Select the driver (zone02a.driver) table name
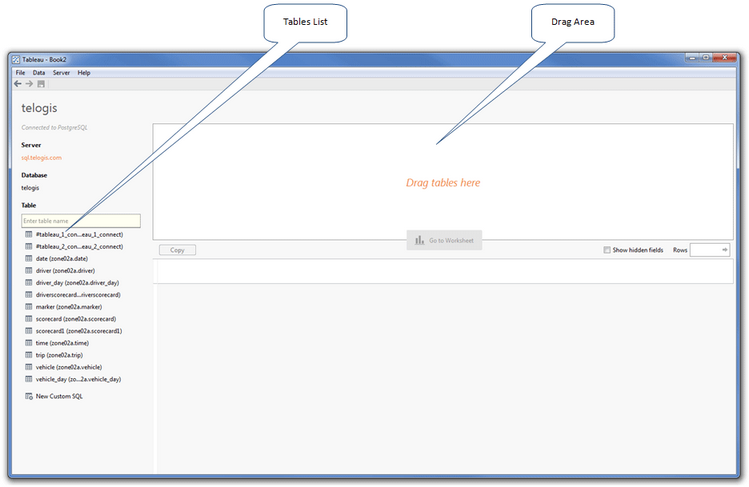The height and width of the screenshot is (487, 749). point(65,270)
